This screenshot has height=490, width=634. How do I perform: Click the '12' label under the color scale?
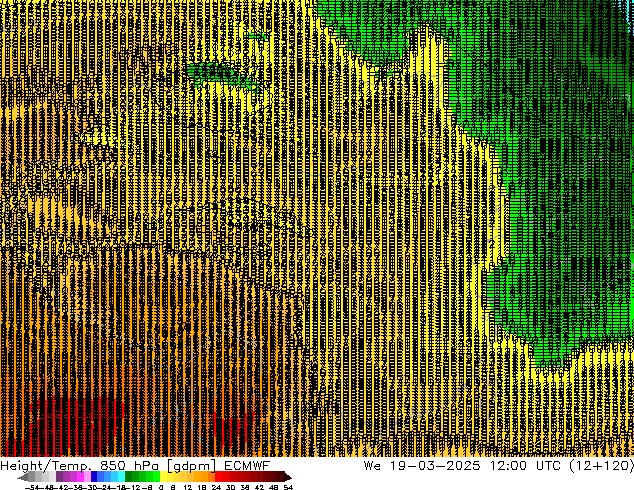pos(188,487)
